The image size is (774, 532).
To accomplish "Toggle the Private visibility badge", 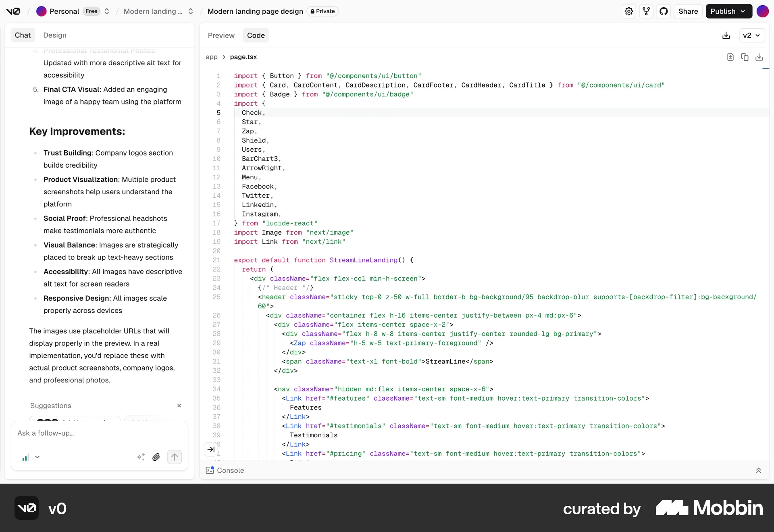I will click(x=322, y=11).
